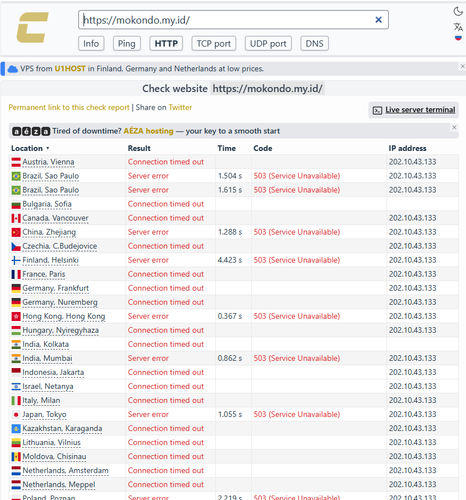Select the Ping check tab
The image size is (466, 500).
point(127,44)
